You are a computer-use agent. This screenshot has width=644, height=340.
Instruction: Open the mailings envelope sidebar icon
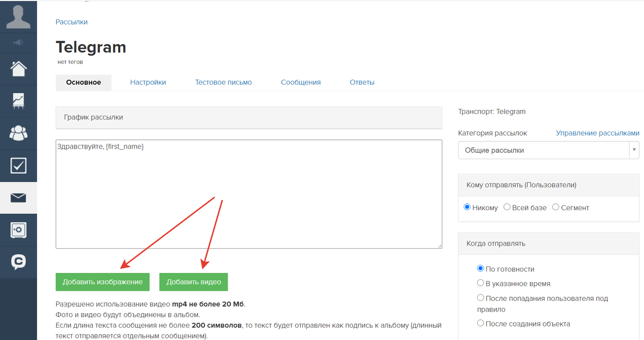18,198
